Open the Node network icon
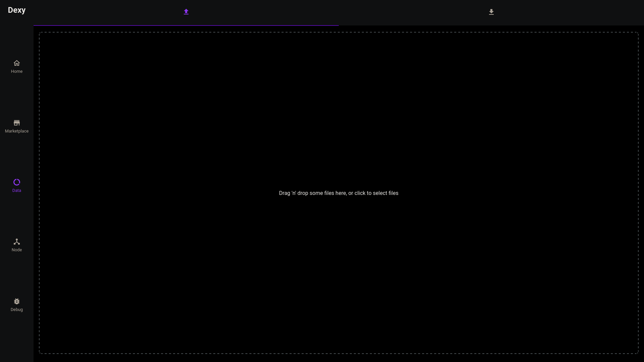 point(16,242)
